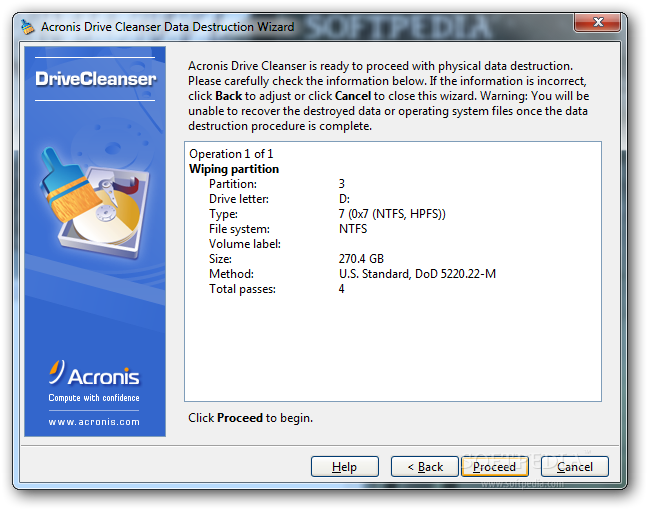Click the partition number value '3'
648x510 pixels.
coord(341,184)
